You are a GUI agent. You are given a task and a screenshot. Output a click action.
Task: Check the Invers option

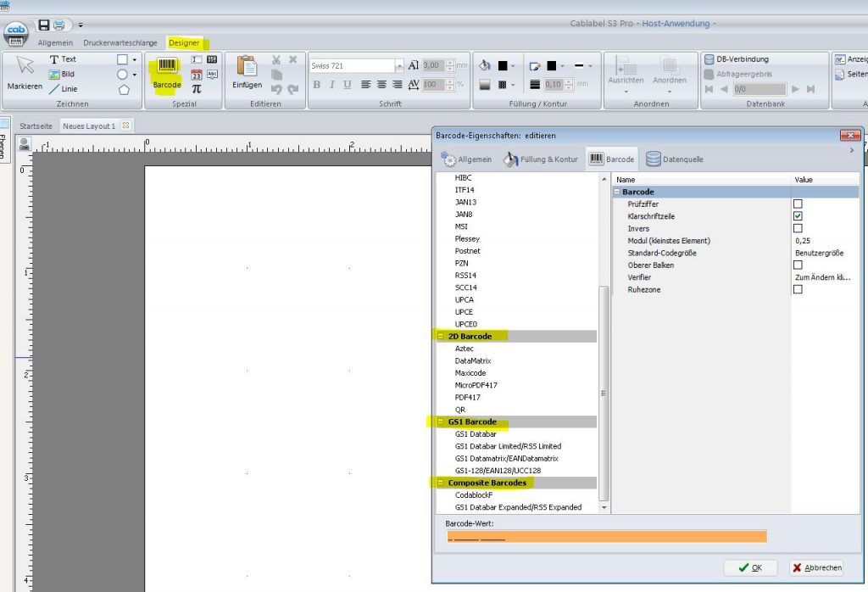pyautogui.click(x=797, y=228)
